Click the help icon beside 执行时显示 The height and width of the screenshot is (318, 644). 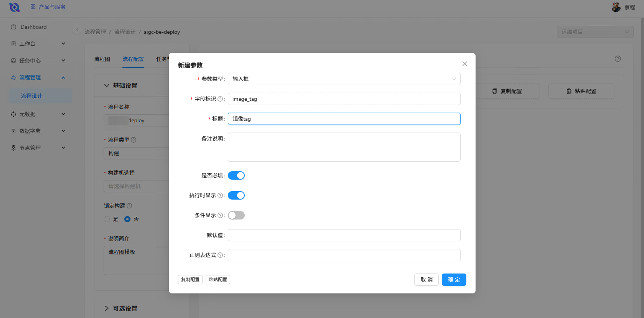pyautogui.click(x=220, y=195)
